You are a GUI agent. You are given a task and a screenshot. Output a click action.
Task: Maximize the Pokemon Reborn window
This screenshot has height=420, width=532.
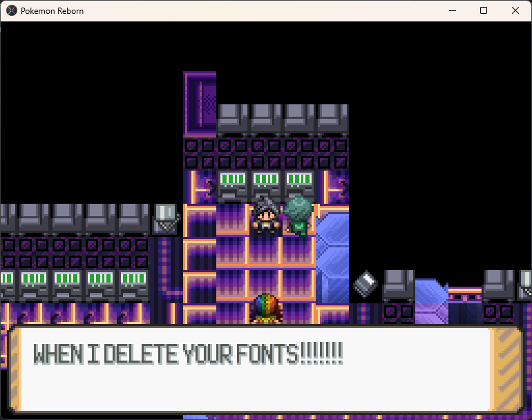(484, 10)
